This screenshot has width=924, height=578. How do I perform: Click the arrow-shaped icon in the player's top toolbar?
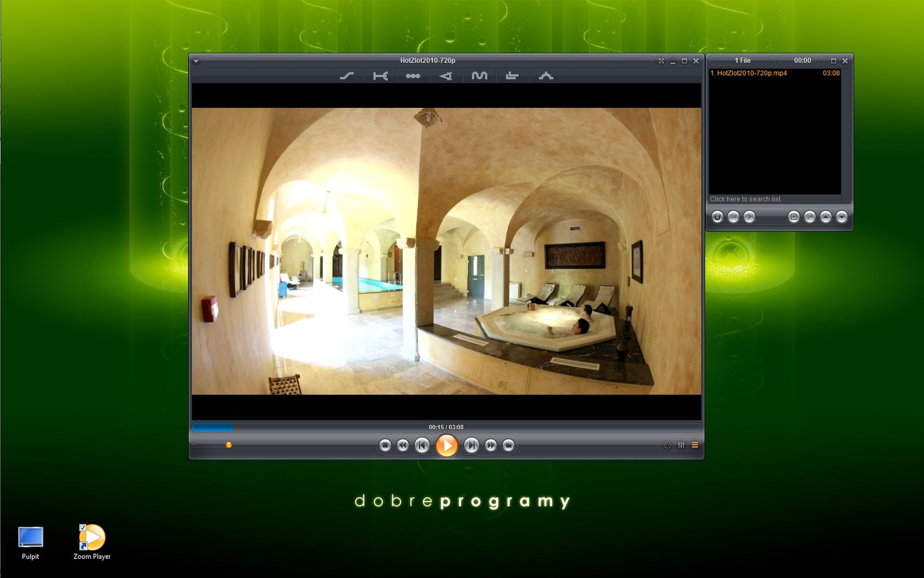coord(446,76)
